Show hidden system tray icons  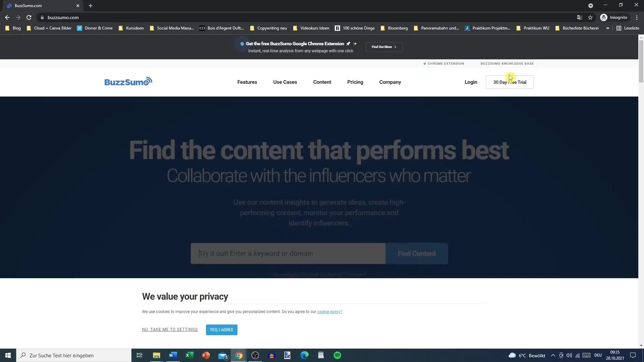point(553,355)
